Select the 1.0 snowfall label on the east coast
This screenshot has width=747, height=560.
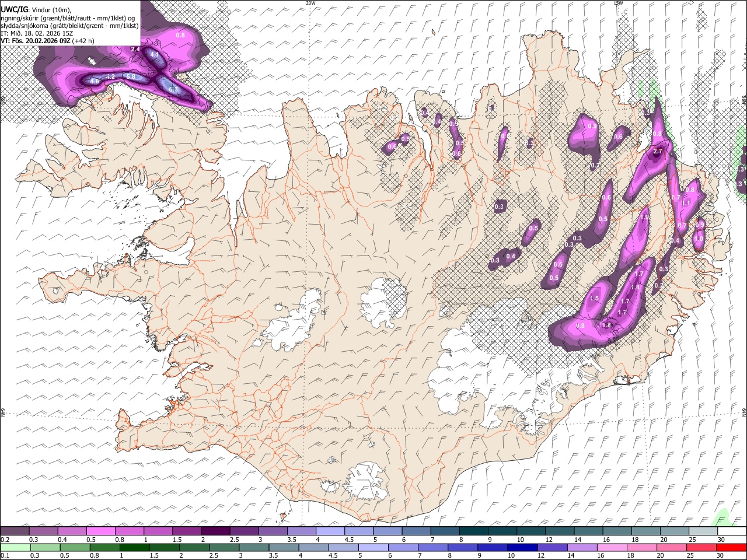click(x=699, y=238)
